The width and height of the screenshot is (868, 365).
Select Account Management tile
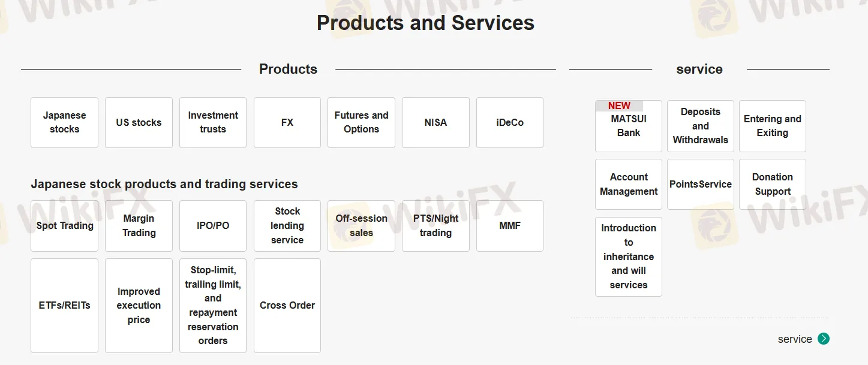[629, 184]
